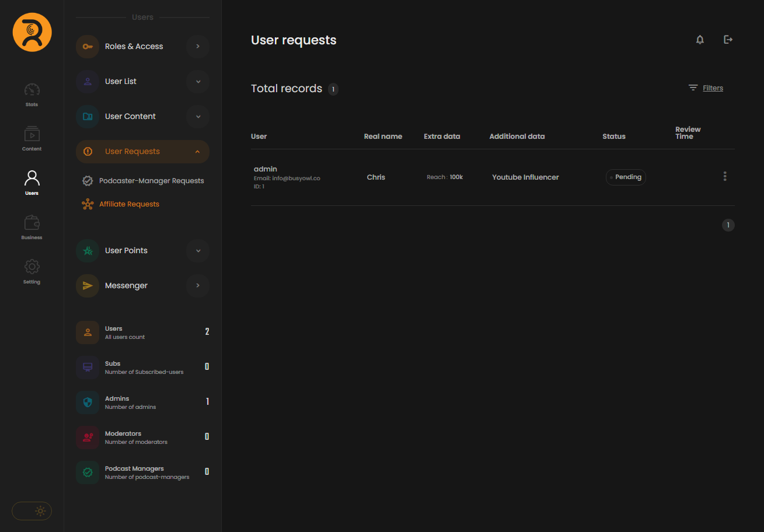Click the notification bell icon
The image size is (764, 532).
pyautogui.click(x=700, y=40)
